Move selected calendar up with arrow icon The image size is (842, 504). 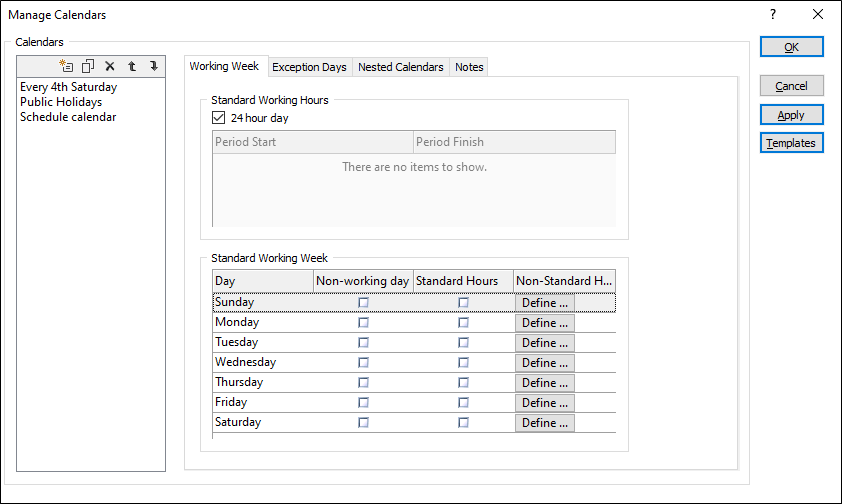click(x=132, y=66)
